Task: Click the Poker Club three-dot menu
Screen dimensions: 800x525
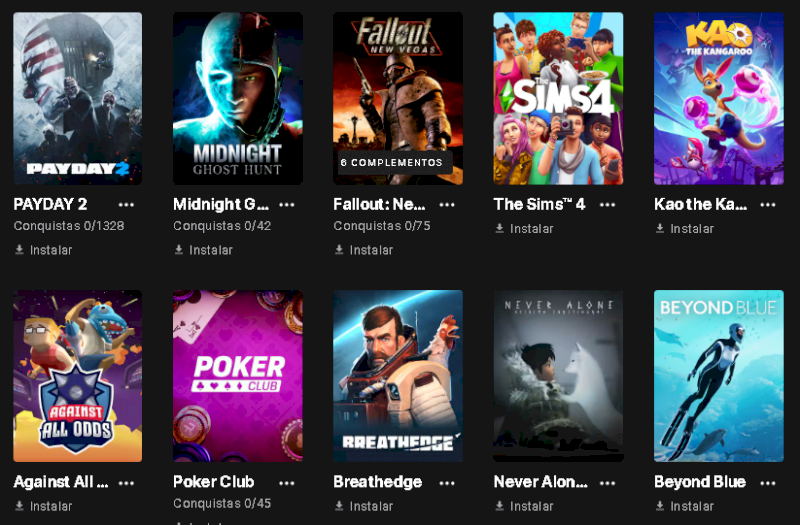Action: [x=287, y=482]
